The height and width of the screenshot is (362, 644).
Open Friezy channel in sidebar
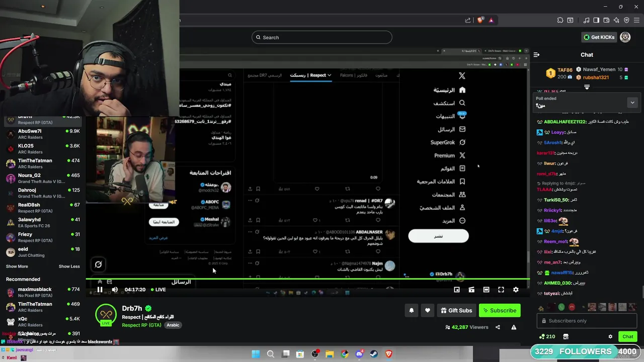[x=43, y=237]
